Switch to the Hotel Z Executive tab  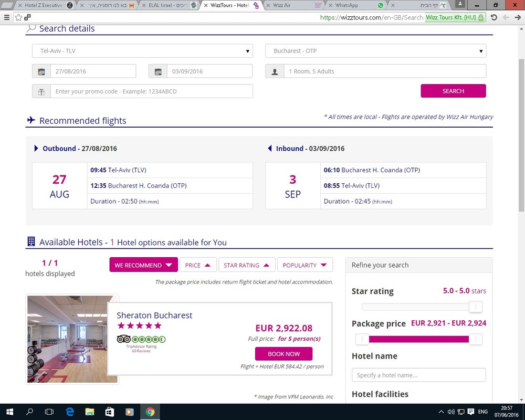[43, 5]
